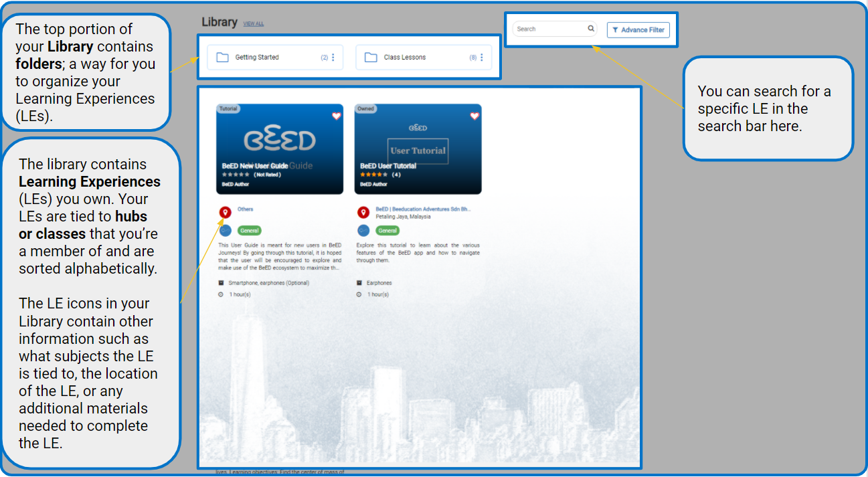Open BeED | Beeducation Adventures Sdn Bh... link
Image resolution: width=868 pixels, height=477 pixels.
(x=423, y=209)
